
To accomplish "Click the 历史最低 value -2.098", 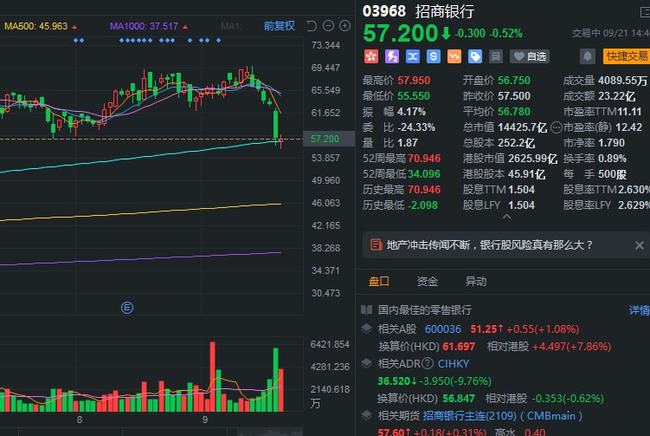I will pos(422,206).
